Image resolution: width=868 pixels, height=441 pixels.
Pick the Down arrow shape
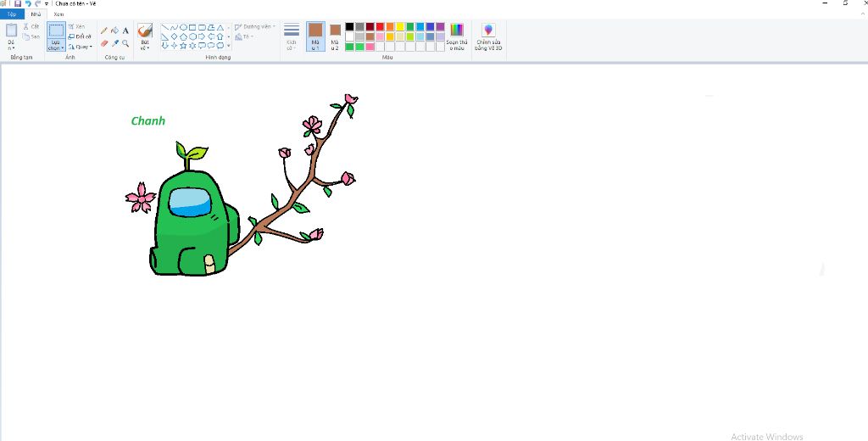point(165,46)
